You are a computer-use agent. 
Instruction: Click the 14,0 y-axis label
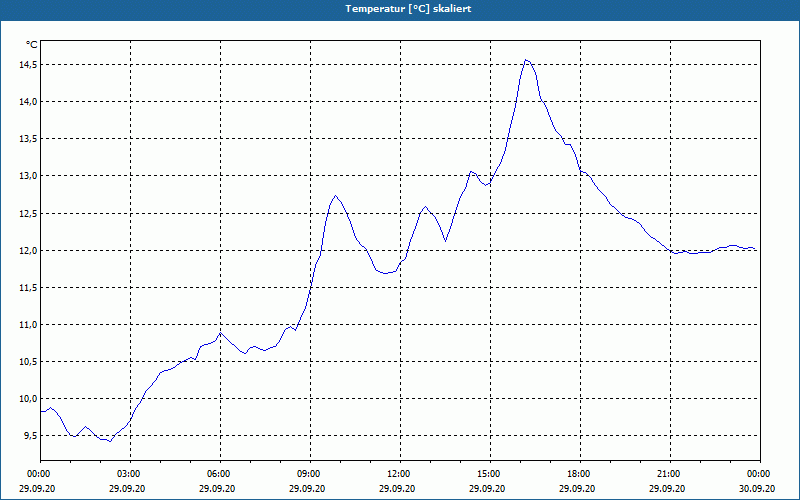click(28, 102)
